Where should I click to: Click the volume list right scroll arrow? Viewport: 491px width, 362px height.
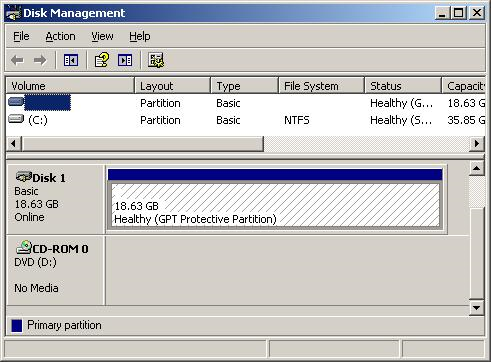click(477, 144)
